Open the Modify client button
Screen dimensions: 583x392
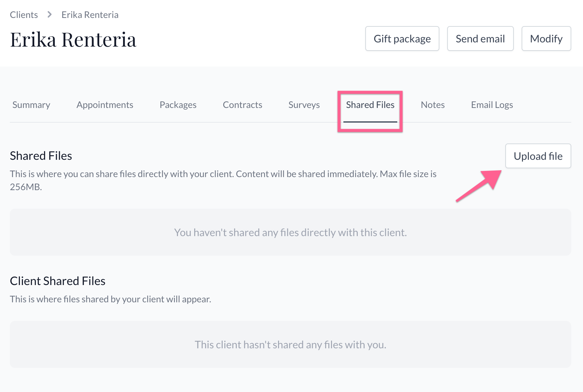(x=546, y=39)
